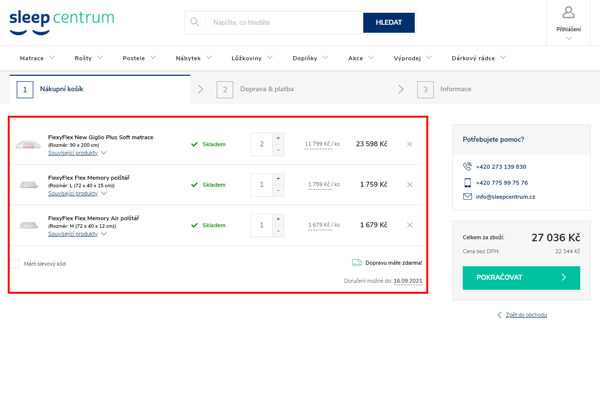Expand the Dárkový rádce dropdown arrow

point(503,57)
